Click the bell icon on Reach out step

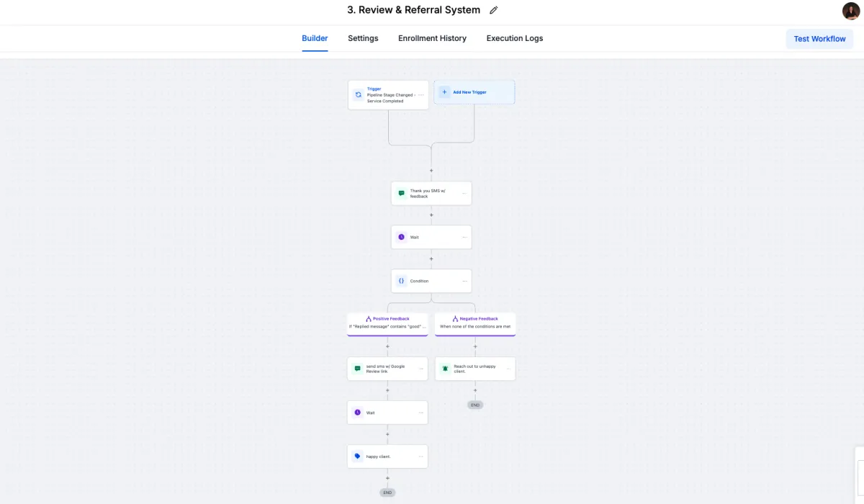tap(445, 369)
